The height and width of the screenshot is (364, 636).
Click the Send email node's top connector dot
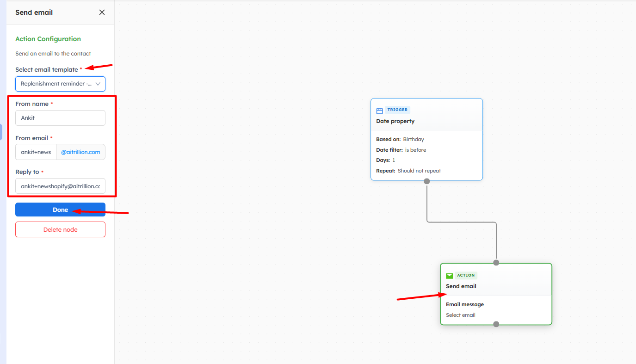pos(496,263)
